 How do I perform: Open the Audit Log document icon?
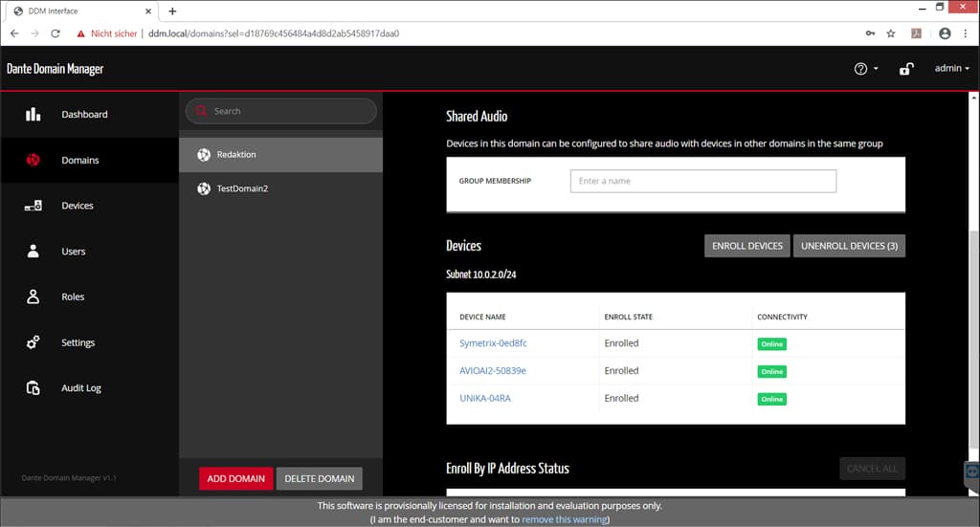pos(33,387)
